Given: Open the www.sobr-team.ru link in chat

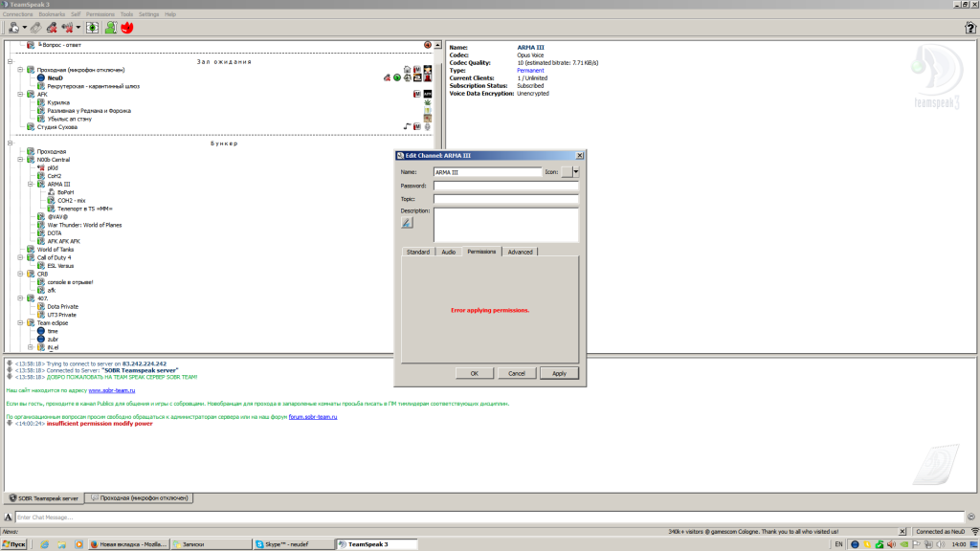Looking at the screenshot, I should 111,390.
